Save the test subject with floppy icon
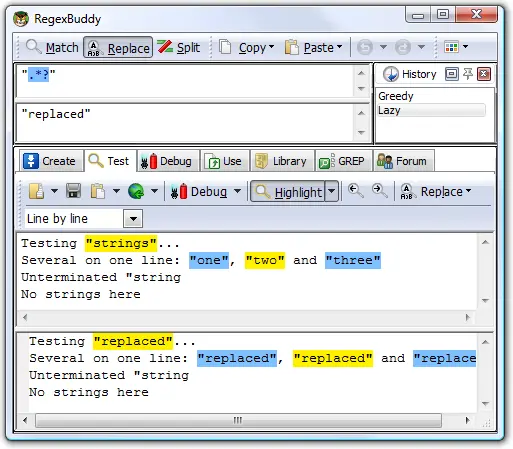 point(74,191)
